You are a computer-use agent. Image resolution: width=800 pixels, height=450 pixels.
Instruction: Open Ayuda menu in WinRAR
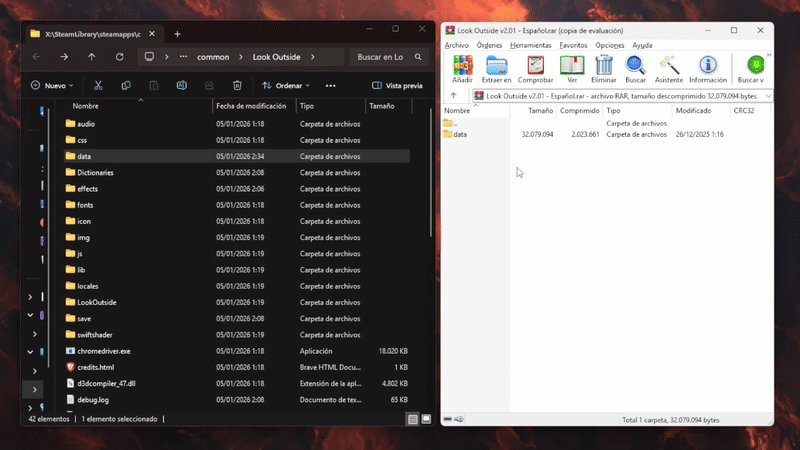point(642,45)
